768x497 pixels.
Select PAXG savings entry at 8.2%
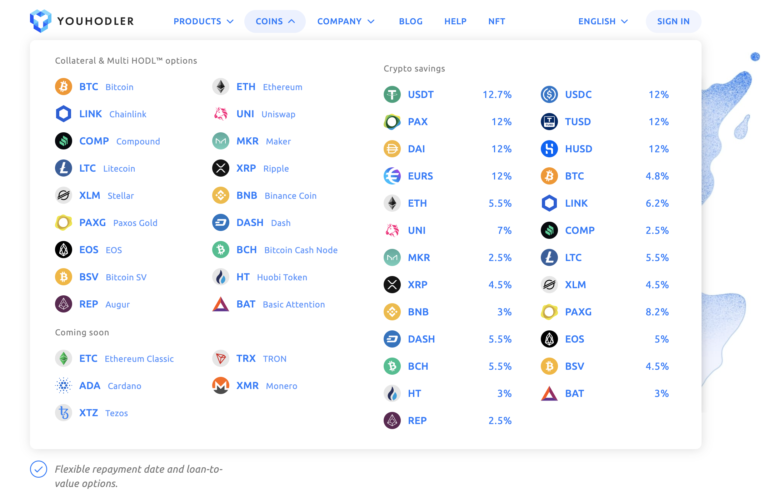tap(605, 311)
